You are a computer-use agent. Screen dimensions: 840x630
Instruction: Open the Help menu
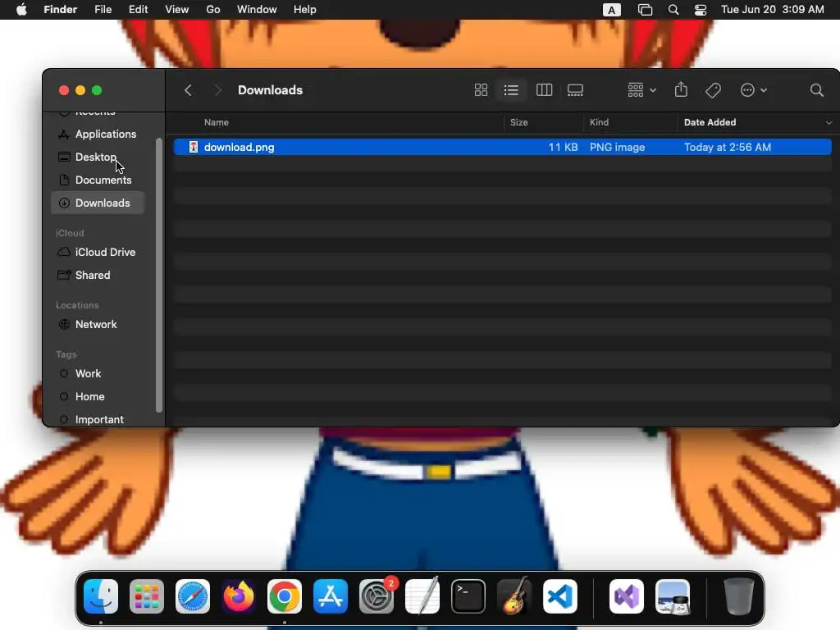click(305, 10)
